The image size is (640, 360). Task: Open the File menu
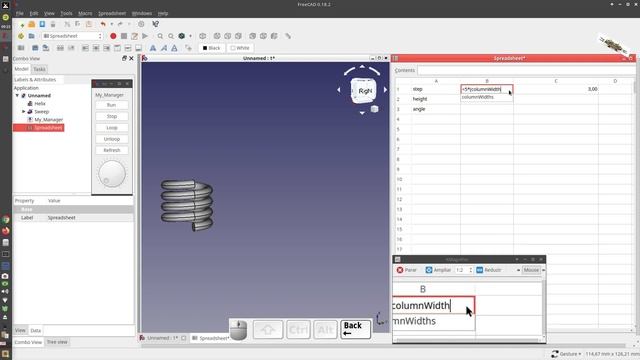pyautogui.click(x=20, y=13)
